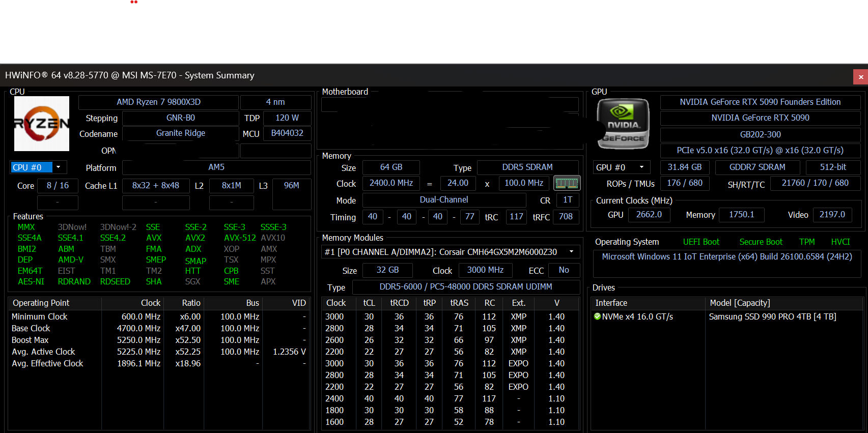Select the 8 / 16 core count field
This screenshot has height=433, width=868.
coord(58,186)
